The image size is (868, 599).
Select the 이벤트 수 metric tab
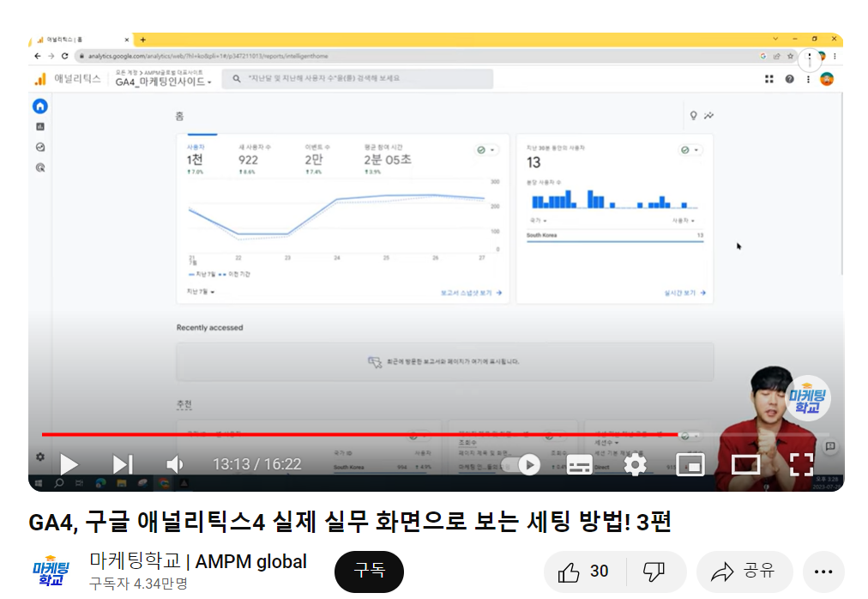pyautogui.click(x=317, y=159)
